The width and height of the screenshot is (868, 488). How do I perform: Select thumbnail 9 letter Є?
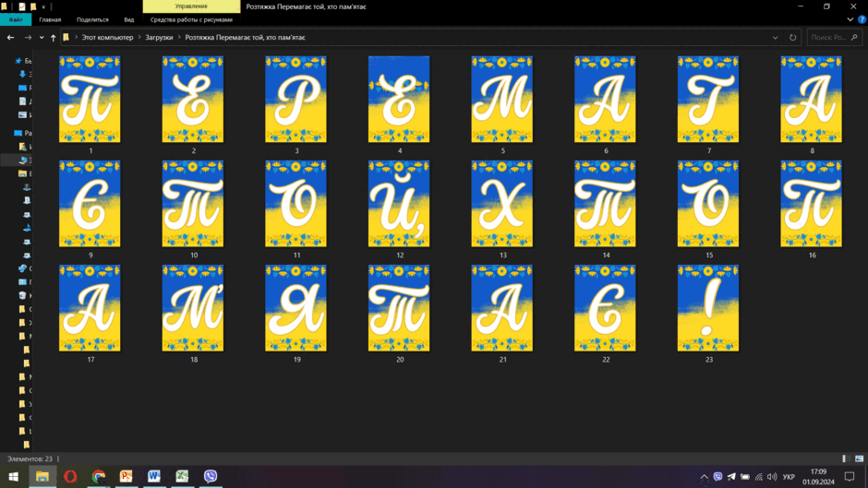90,204
